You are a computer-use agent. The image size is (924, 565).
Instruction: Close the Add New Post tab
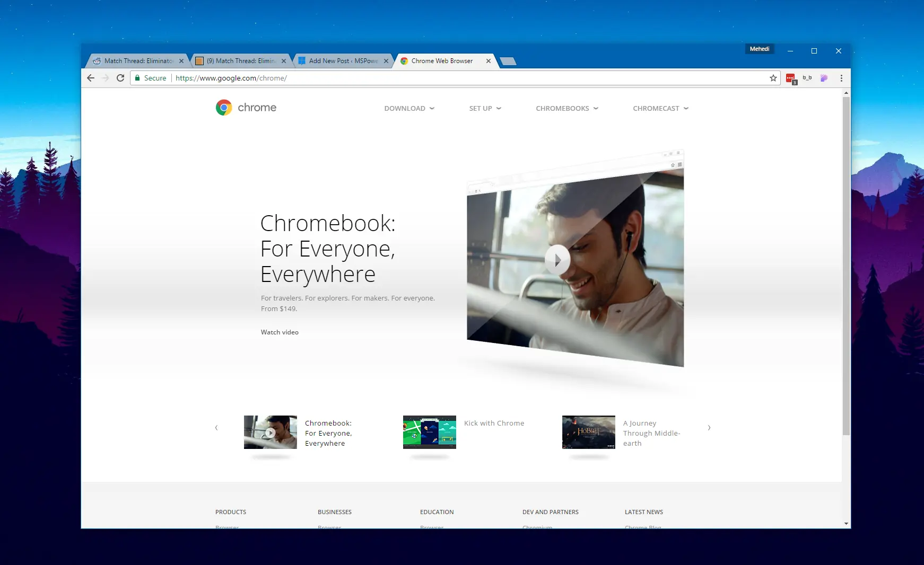[386, 61]
